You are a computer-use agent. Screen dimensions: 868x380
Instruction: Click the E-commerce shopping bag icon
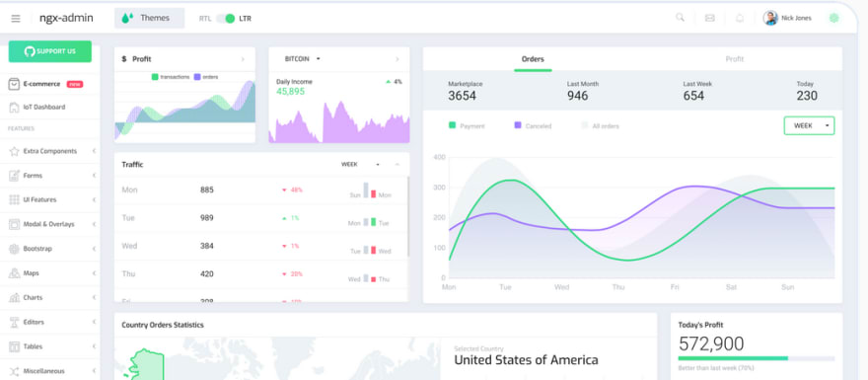(x=14, y=84)
